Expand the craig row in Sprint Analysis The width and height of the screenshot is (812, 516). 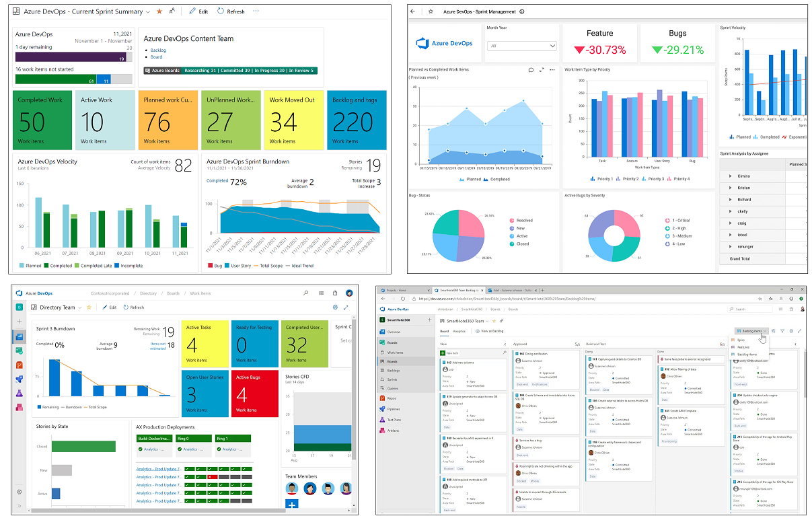point(730,223)
